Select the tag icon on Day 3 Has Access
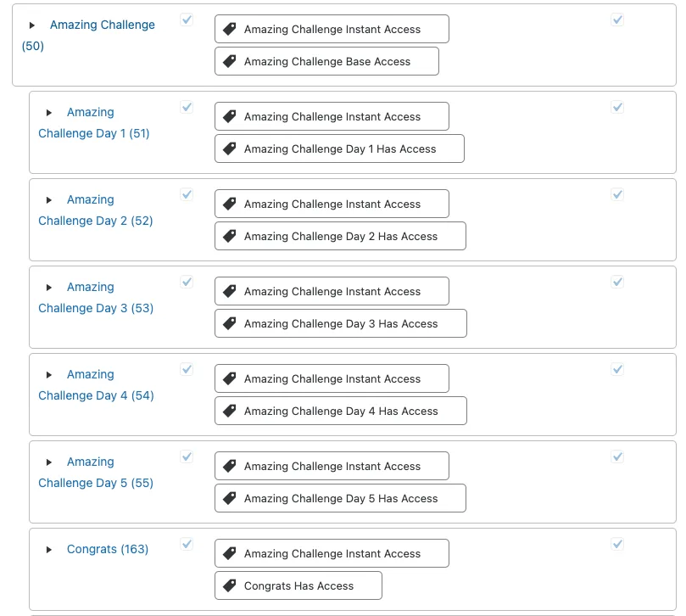Viewport: 686px width, 616px height. (x=229, y=322)
